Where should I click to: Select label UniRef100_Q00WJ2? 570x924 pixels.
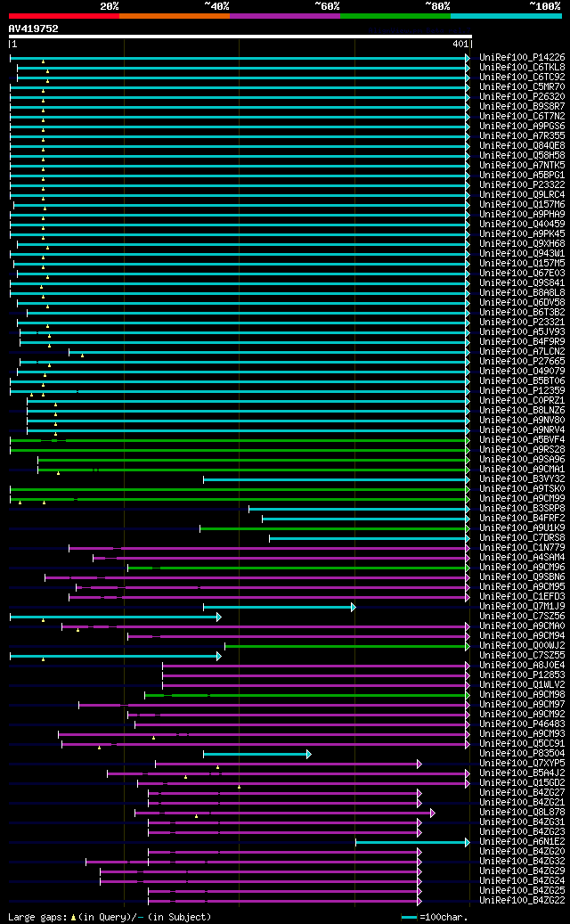pyautogui.click(x=522, y=645)
